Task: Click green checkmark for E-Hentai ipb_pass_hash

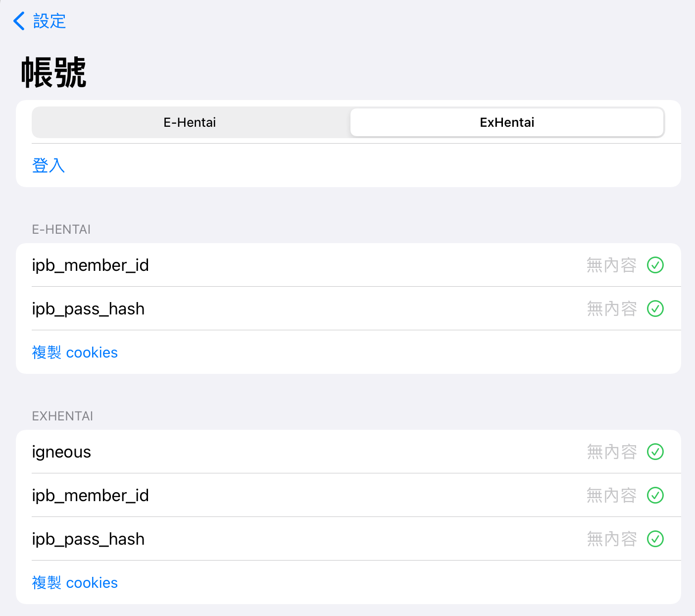Action: 655,308
